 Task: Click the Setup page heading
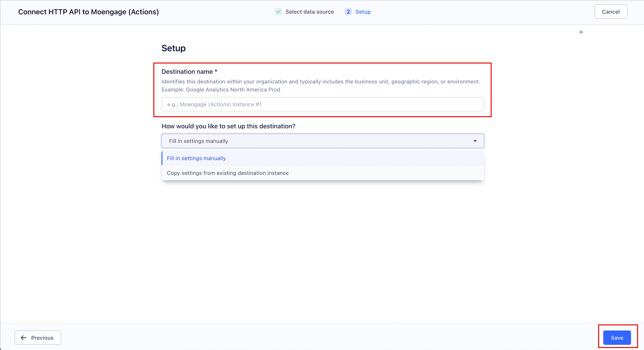(x=174, y=48)
